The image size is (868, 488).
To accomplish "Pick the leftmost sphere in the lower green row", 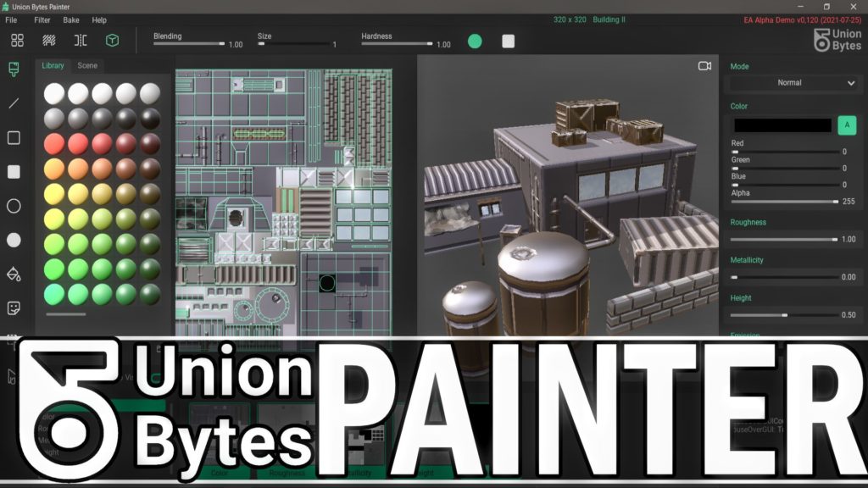I will click(53, 269).
